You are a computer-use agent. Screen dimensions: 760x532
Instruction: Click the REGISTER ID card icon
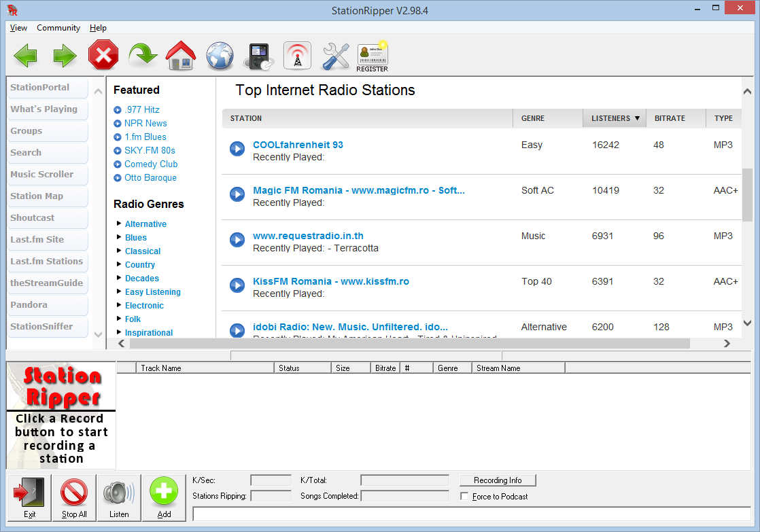[x=373, y=57]
